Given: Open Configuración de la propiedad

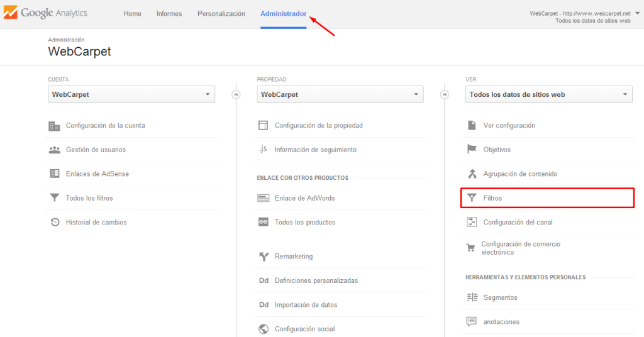Looking at the screenshot, I should (319, 126).
